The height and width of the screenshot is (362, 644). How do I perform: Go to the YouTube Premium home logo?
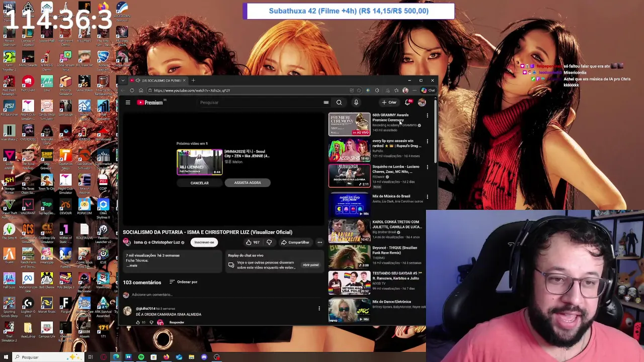tap(150, 103)
